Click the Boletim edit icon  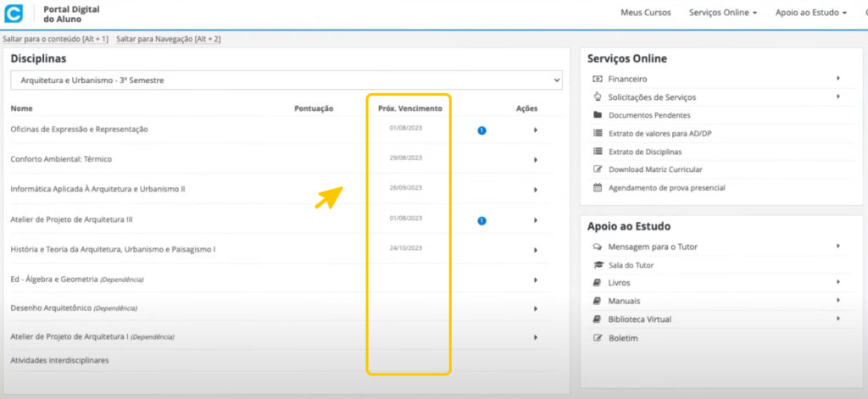click(598, 338)
